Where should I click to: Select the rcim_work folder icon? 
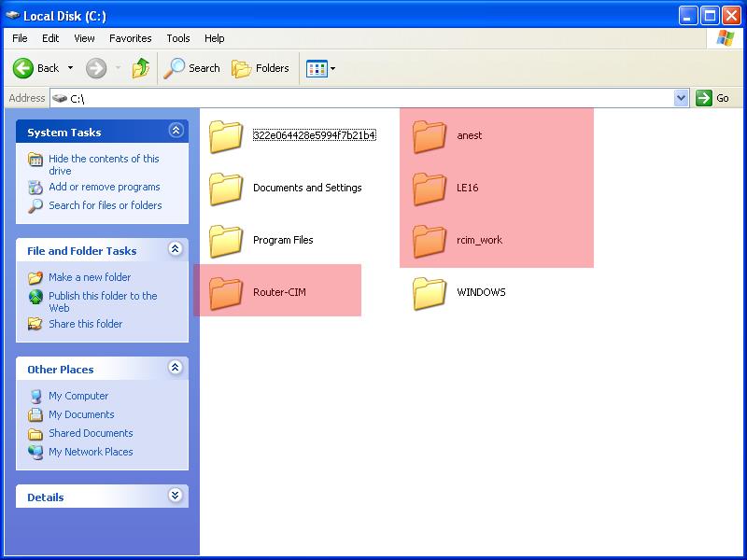coord(430,241)
